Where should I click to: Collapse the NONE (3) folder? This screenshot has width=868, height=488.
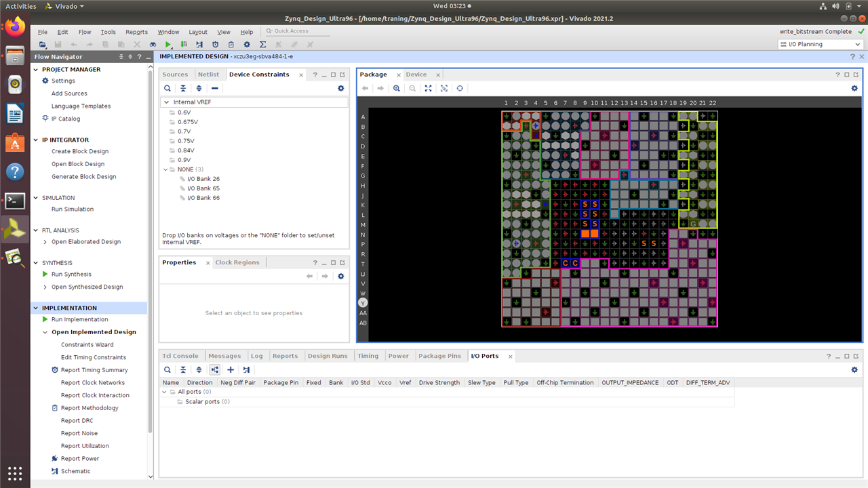coord(167,169)
